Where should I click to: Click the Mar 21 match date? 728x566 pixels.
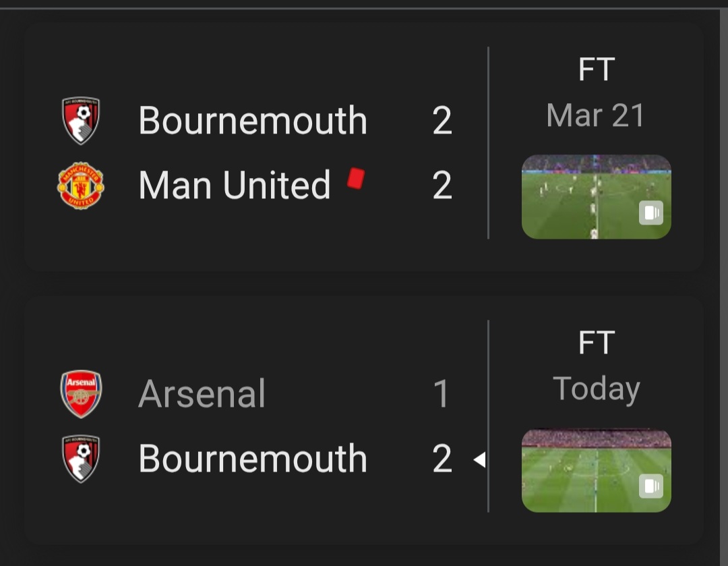596,115
